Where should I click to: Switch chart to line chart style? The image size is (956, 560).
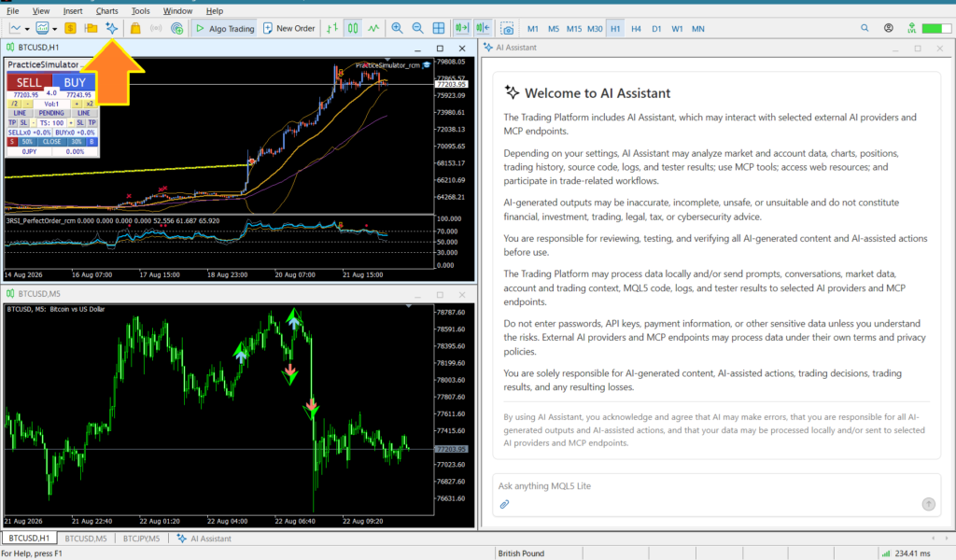click(373, 28)
